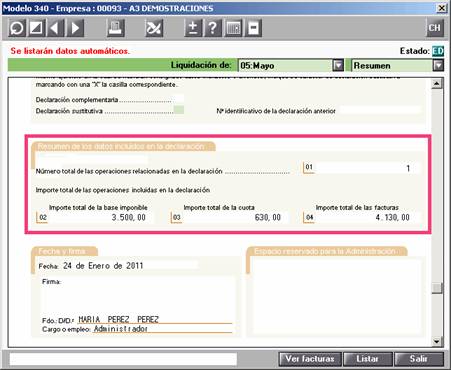Click the half-shaded square toolbar icon

point(36,28)
